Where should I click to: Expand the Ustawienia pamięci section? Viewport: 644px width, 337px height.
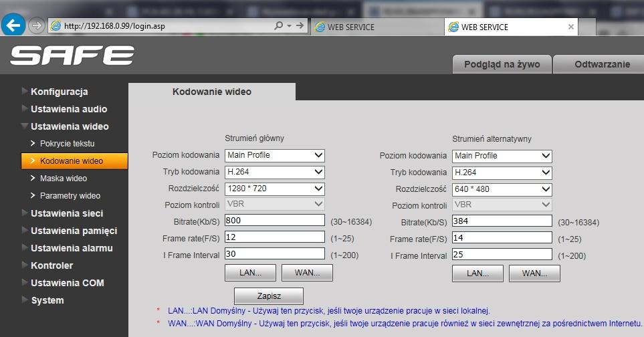(70, 231)
